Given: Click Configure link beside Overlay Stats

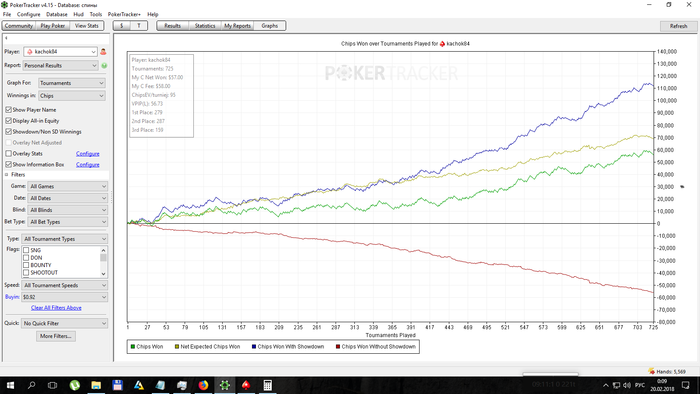Looking at the screenshot, I should pos(88,154).
